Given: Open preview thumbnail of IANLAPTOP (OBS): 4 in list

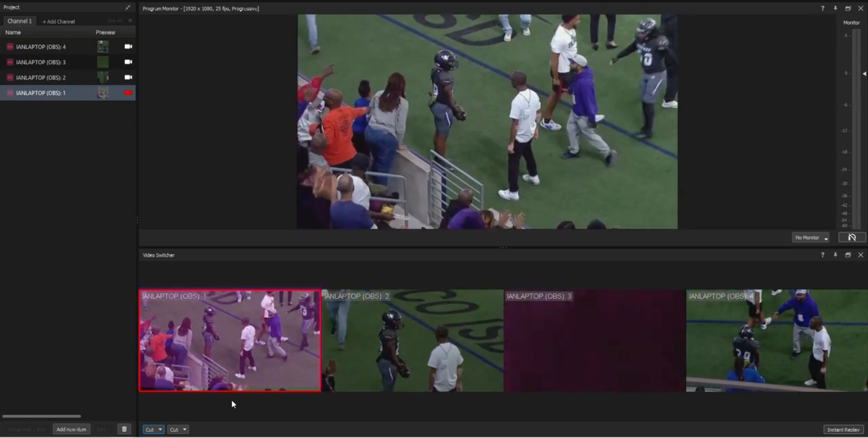Looking at the screenshot, I should 103,47.
